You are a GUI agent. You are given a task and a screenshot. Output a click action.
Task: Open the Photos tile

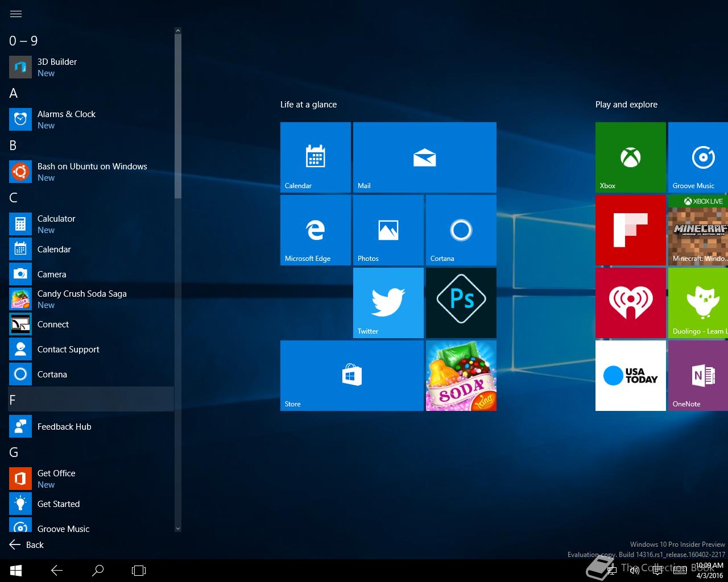[388, 230]
